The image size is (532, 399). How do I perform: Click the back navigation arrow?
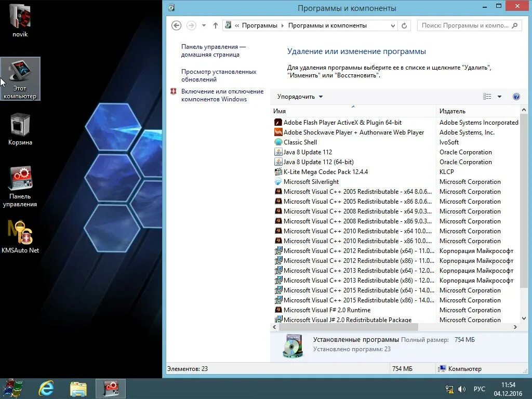coord(176,25)
